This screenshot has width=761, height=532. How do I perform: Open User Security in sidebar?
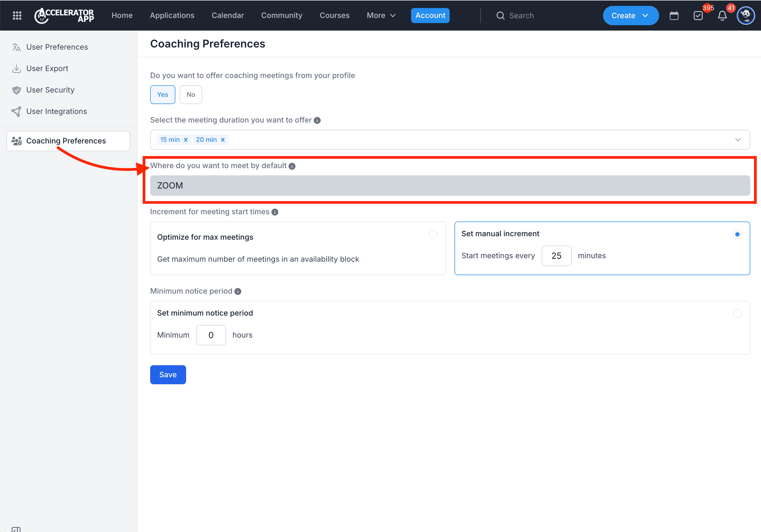tap(50, 90)
